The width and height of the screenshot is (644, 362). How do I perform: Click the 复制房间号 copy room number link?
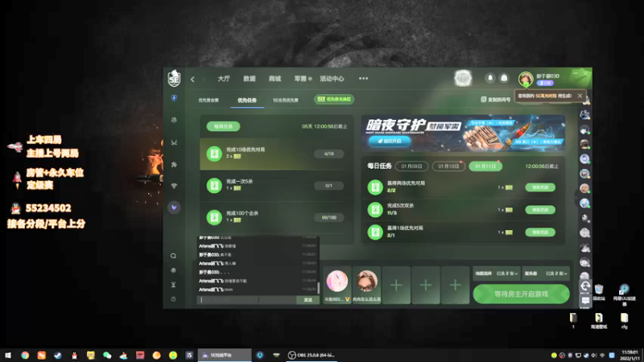coord(496,99)
